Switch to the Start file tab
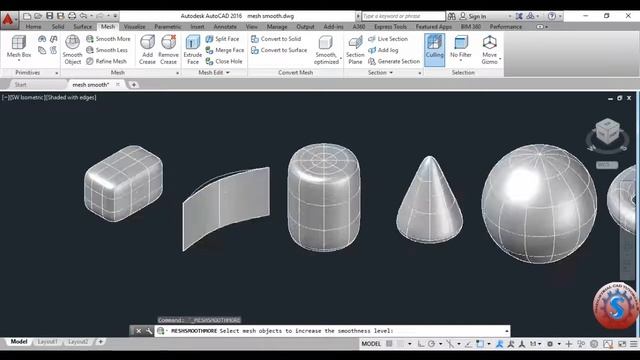Viewport: 640px width, 360px height. [21, 84]
